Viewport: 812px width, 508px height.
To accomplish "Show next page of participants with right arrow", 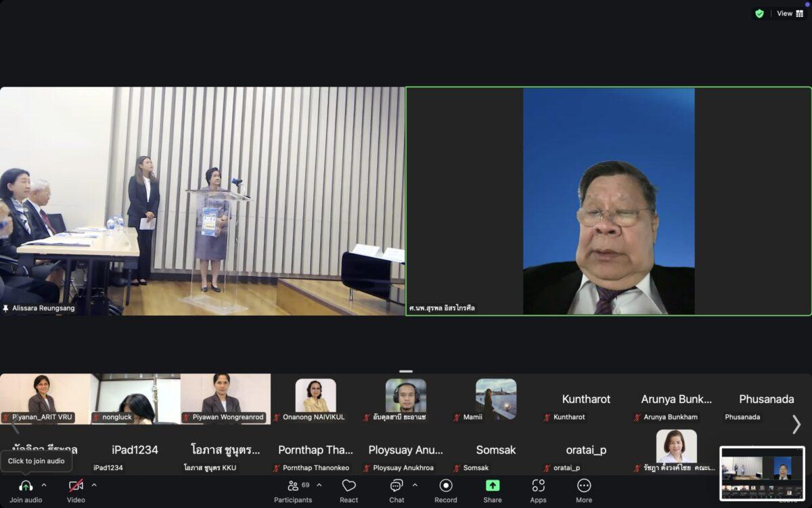I will (x=796, y=424).
